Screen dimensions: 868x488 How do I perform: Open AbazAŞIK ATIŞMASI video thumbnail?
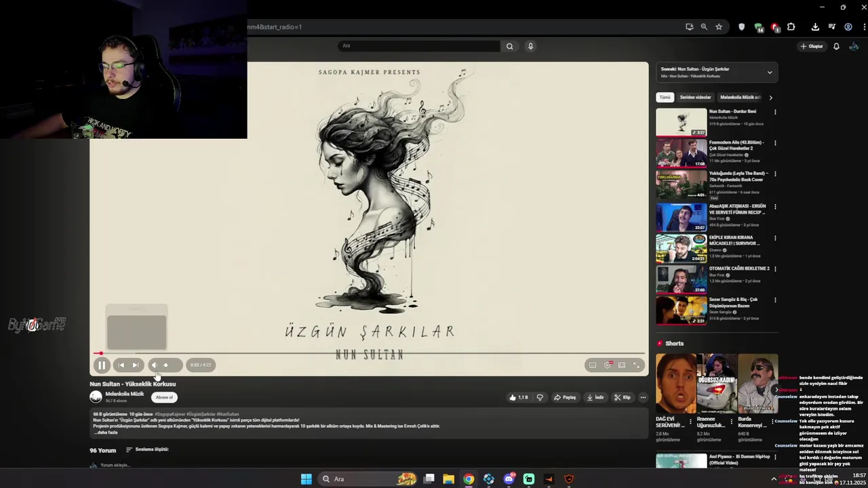point(681,218)
